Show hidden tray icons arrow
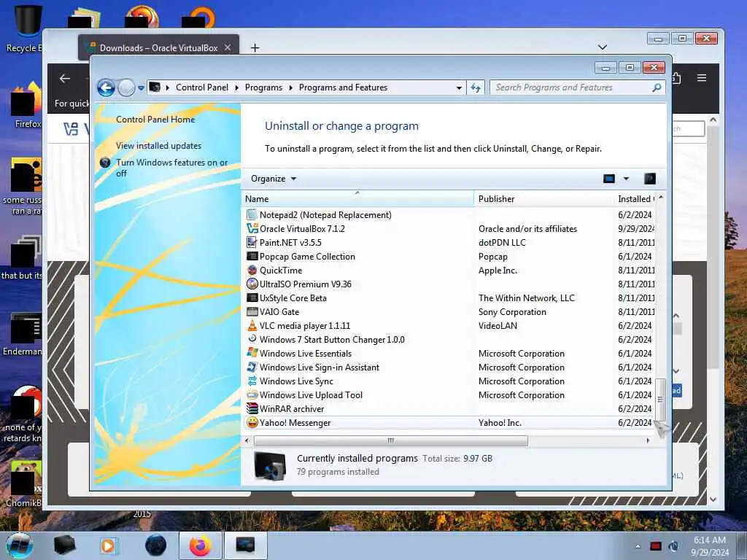747x560 pixels. 638,546
